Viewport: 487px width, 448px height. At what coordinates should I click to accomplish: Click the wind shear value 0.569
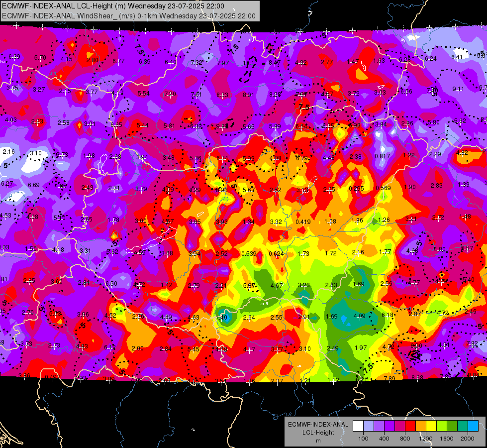(x=383, y=188)
